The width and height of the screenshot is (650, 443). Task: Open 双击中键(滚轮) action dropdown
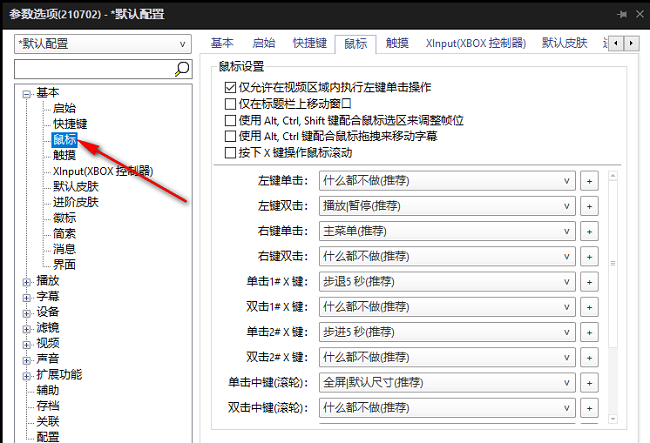click(447, 409)
